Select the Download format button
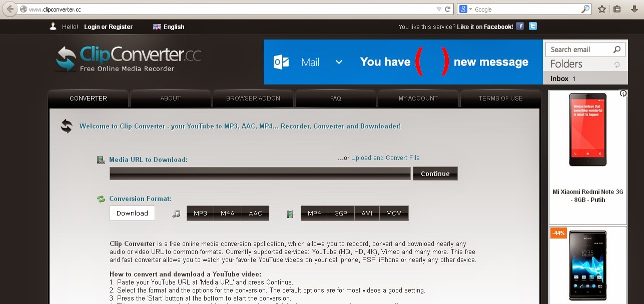The image size is (644, 304). (x=132, y=213)
